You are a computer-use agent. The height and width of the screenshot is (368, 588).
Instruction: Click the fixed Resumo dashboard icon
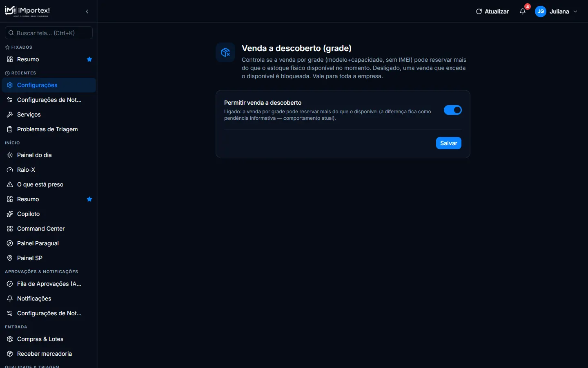pyautogui.click(x=10, y=59)
